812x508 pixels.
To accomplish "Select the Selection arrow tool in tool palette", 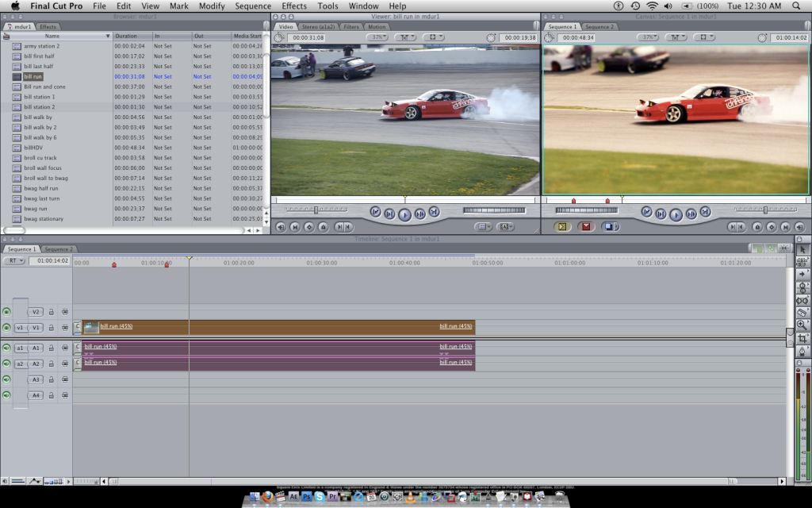I will [802, 249].
